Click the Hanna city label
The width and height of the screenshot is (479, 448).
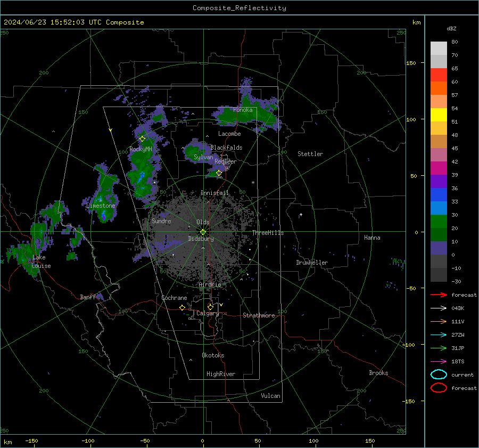(372, 238)
